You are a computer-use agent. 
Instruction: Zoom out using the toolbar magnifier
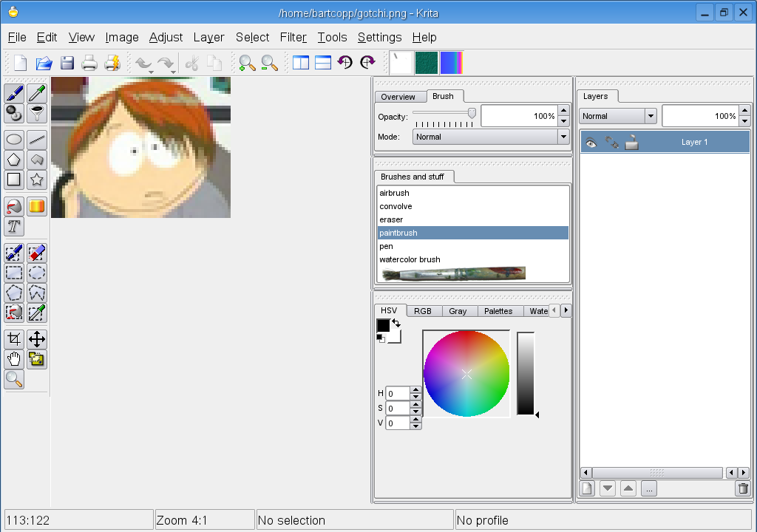coord(269,63)
